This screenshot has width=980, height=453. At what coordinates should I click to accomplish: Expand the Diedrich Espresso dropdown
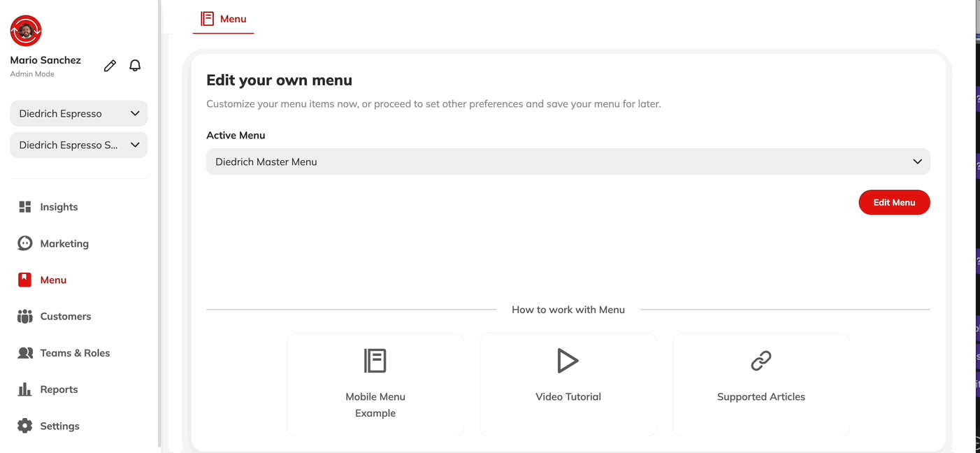pyautogui.click(x=79, y=113)
